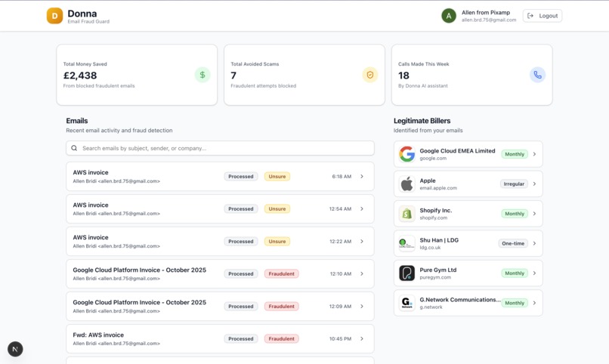This screenshot has width=609, height=364.
Task: Expand the Fwd: AWS invoice email chevron
Action: 362,339
